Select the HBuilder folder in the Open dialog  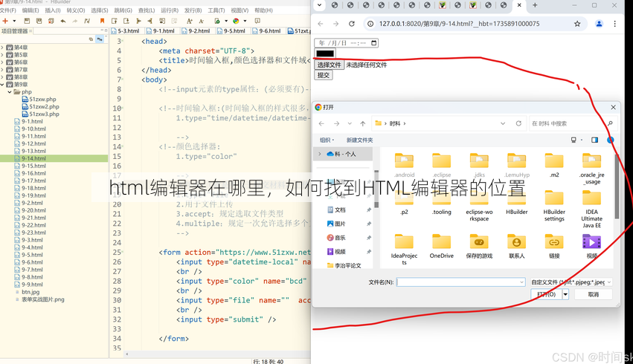pos(516,202)
